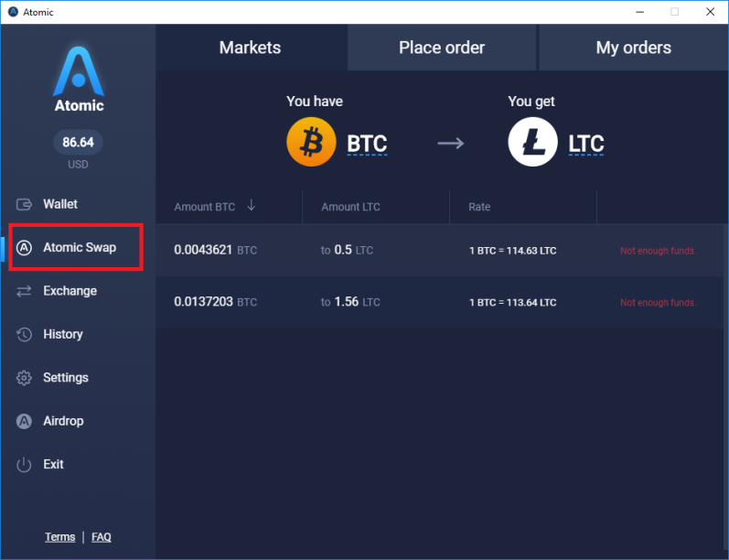This screenshot has width=729, height=560.
Task: Open the Terms link
Action: coord(60,537)
